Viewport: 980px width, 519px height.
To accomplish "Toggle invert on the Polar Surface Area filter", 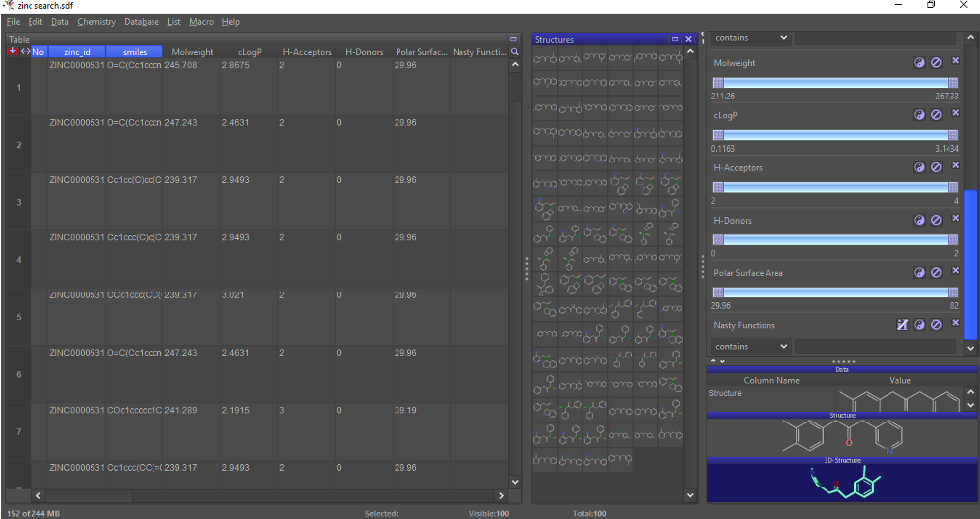I will point(937,272).
